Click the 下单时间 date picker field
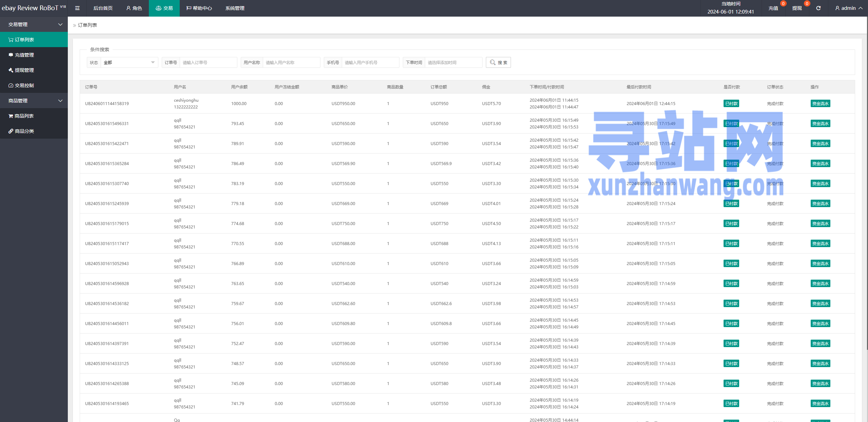The height and width of the screenshot is (422, 868). [453, 62]
